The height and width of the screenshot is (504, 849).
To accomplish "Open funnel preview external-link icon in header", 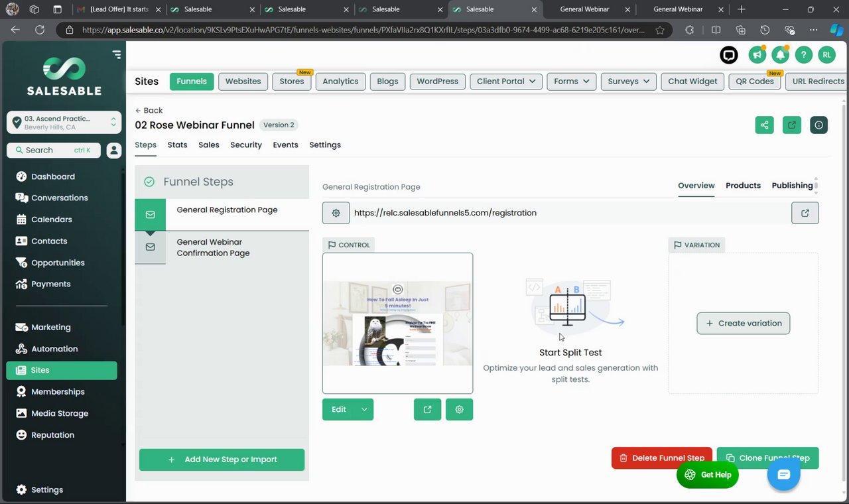I will 792,125.
